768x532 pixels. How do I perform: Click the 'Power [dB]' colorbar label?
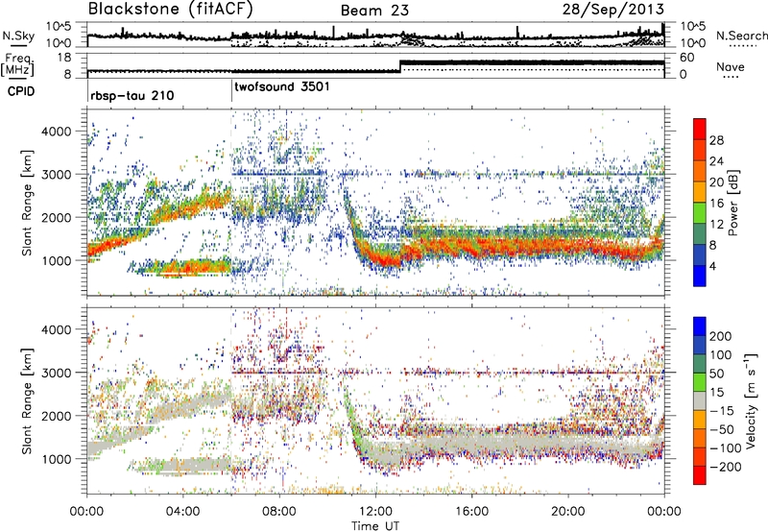(732, 203)
